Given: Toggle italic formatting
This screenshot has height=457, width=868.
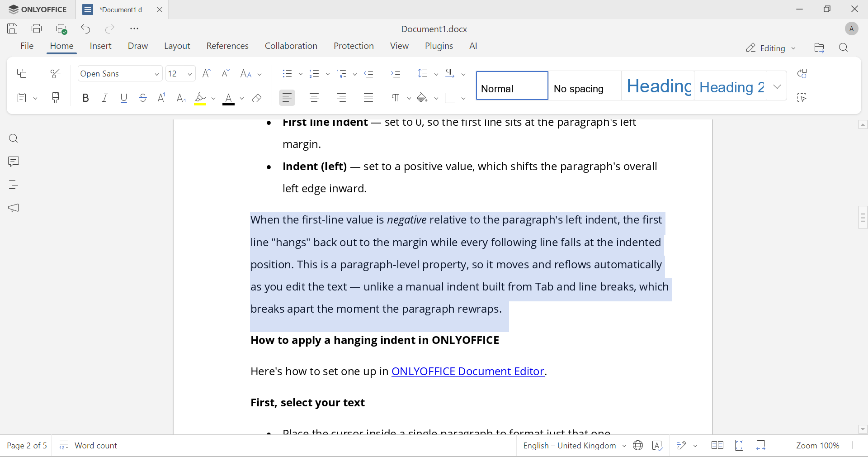Looking at the screenshot, I should 105,98.
